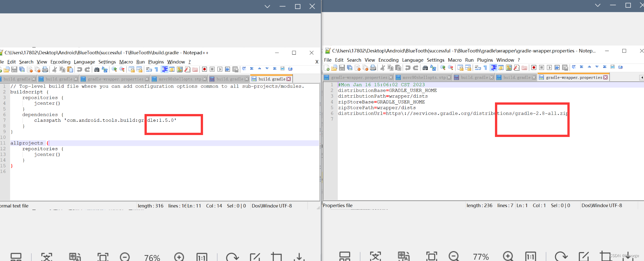The height and width of the screenshot is (261, 644).
Task: Click Undo arrow in left Notepad++ toolbar
Action: coord(80,69)
